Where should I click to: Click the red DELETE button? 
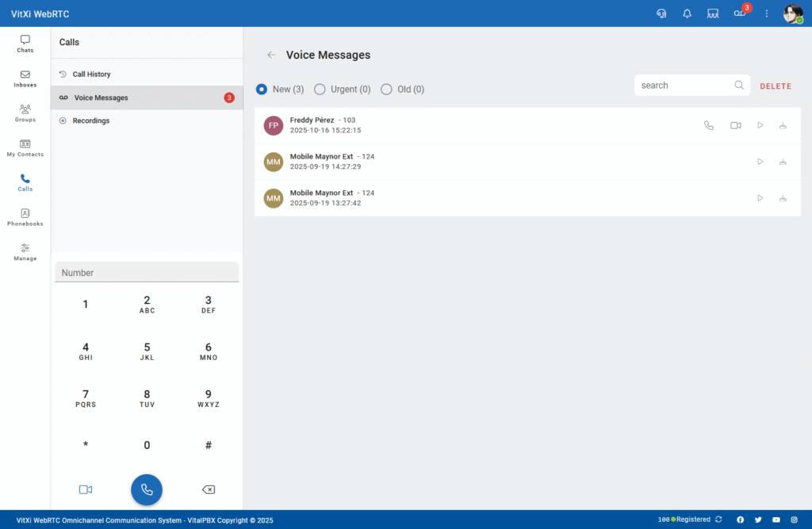[776, 86]
